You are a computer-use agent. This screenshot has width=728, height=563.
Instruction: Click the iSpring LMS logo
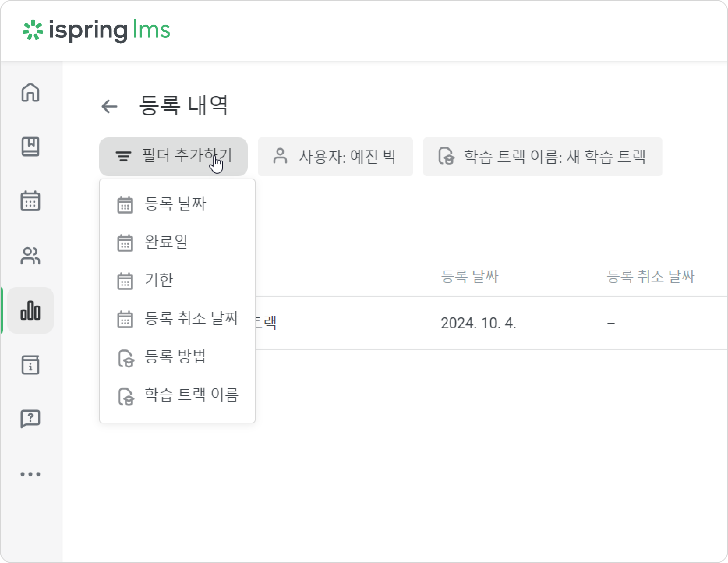tap(96, 30)
